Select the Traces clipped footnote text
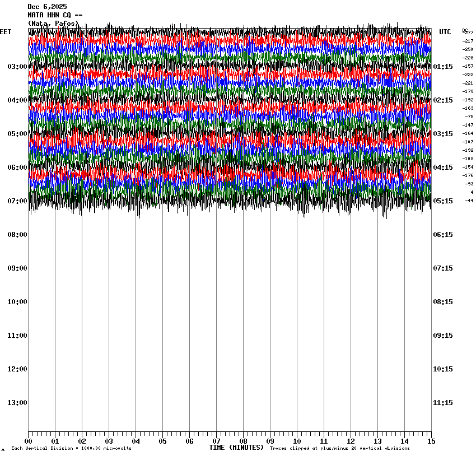476x456 pixels. (x=339, y=448)
